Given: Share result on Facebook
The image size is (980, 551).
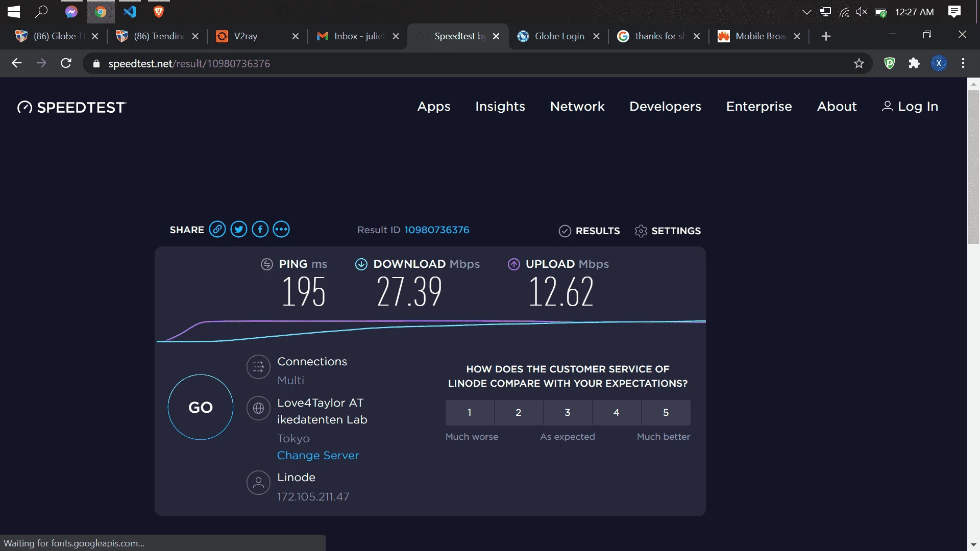Looking at the screenshot, I should (x=260, y=230).
